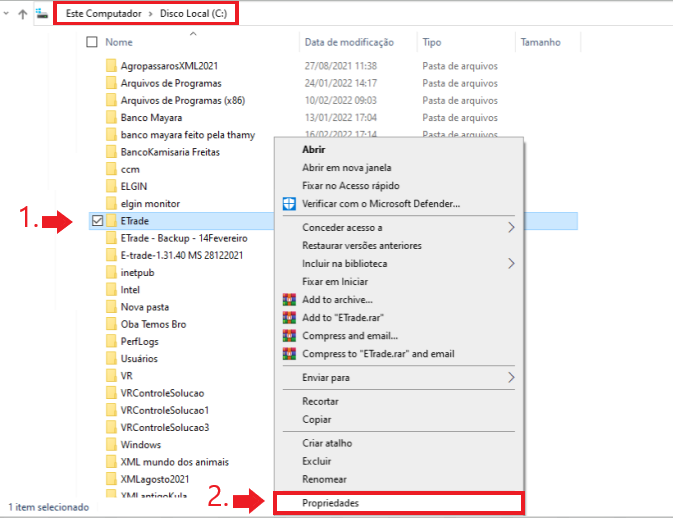The image size is (673, 518).
Task: Select Fixar em Iniciar
Action: [335, 281]
